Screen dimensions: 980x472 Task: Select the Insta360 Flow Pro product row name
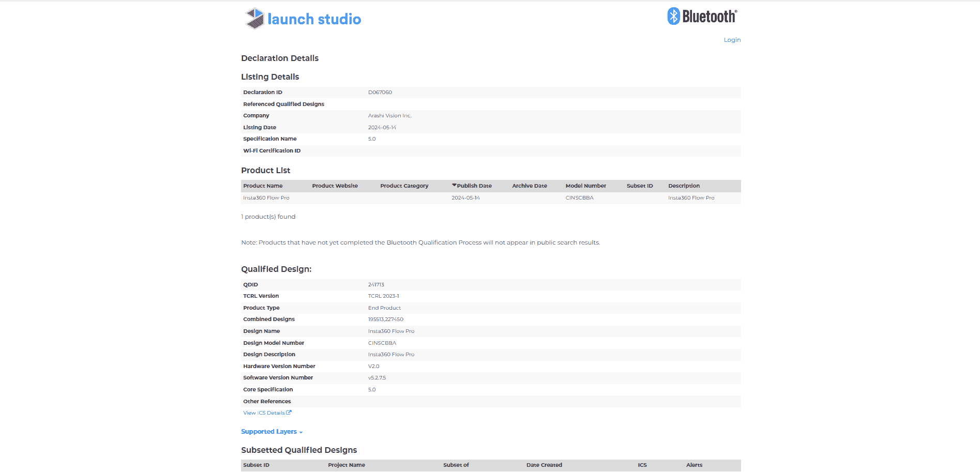point(266,198)
